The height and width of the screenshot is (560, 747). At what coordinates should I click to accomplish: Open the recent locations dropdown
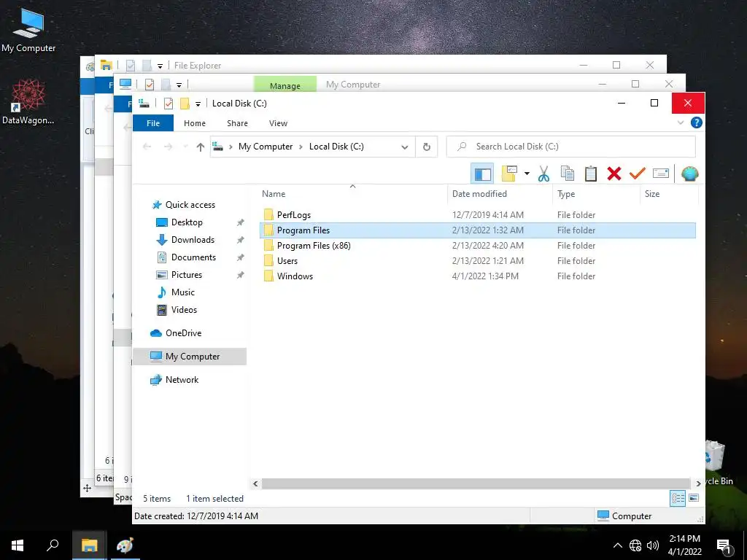point(185,147)
